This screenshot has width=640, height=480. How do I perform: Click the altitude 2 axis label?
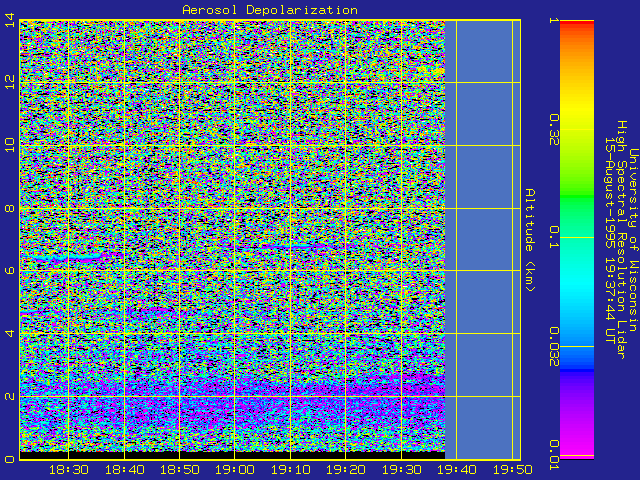[x=10, y=396]
